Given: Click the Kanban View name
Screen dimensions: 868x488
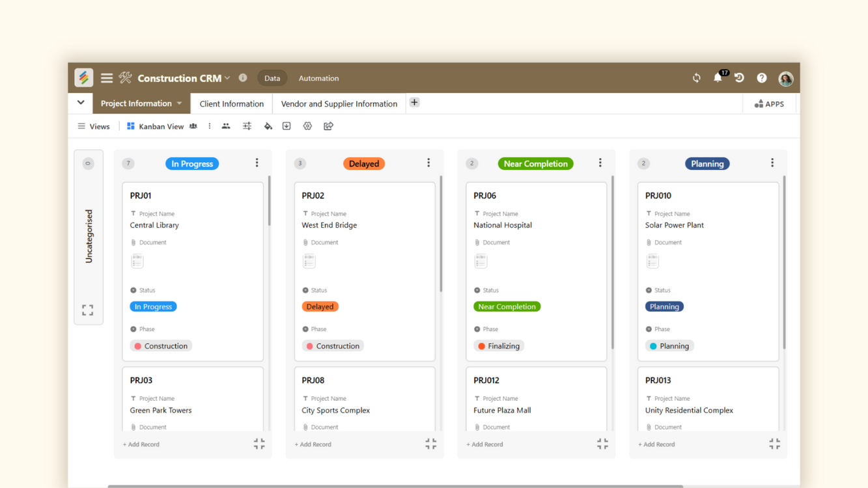Looking at the screenshot, I should [161, 126].
